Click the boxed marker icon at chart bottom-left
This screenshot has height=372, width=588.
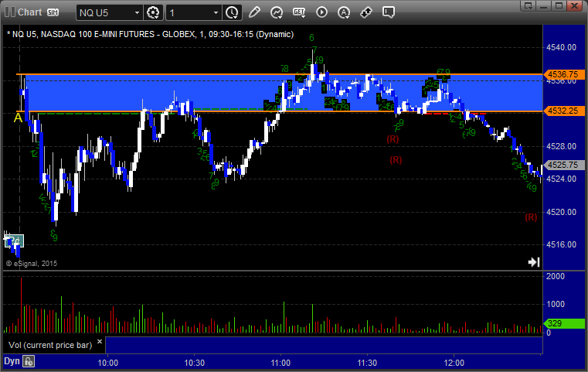click(14, 241)
